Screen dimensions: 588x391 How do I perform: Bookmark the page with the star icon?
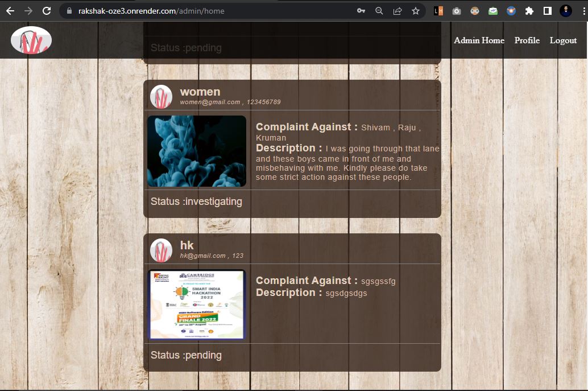416,10
